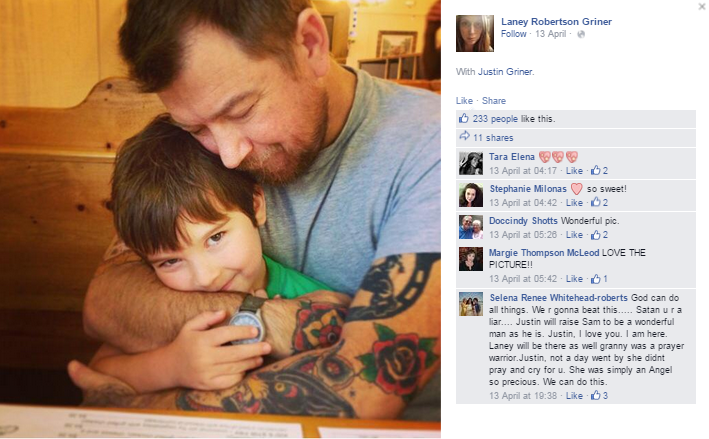Open Justin Griner's tagged profile
The width and height of the screenshot is (709, 439).
pos(506,71)
